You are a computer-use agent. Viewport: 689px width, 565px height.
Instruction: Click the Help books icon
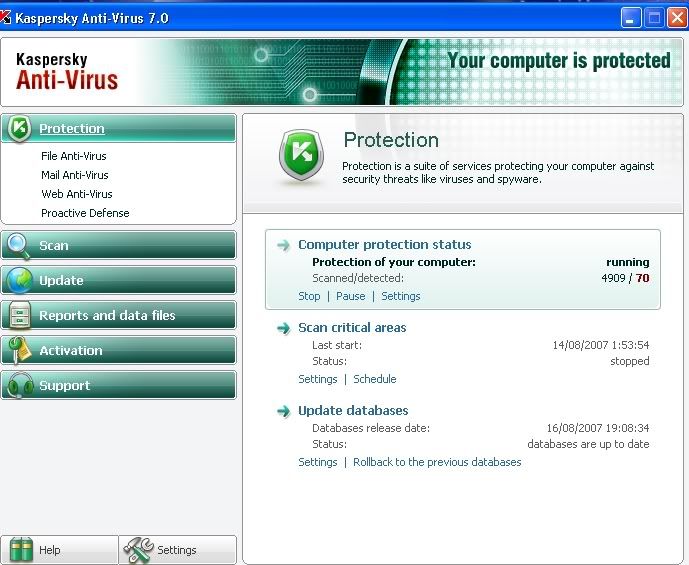pos(21,550)
